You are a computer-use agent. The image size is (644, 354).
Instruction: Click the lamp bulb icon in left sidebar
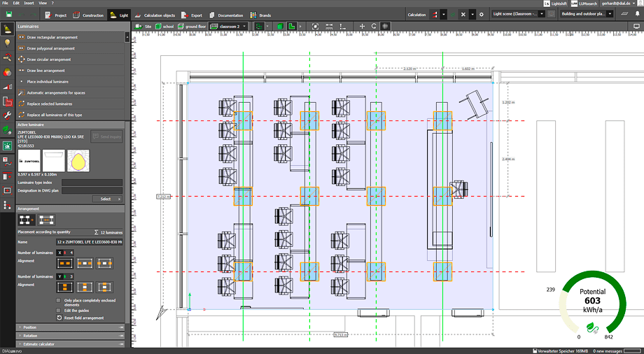[8, 43]
